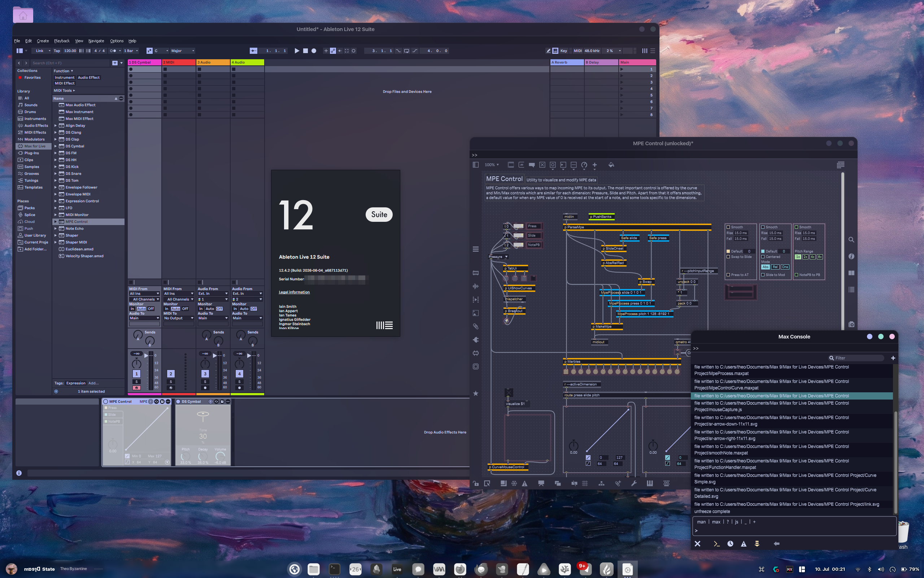This screenshot has width=924, height=578.
Task: Open track 1 Audio To Main dropdown
Action: (x=144, y=318)
